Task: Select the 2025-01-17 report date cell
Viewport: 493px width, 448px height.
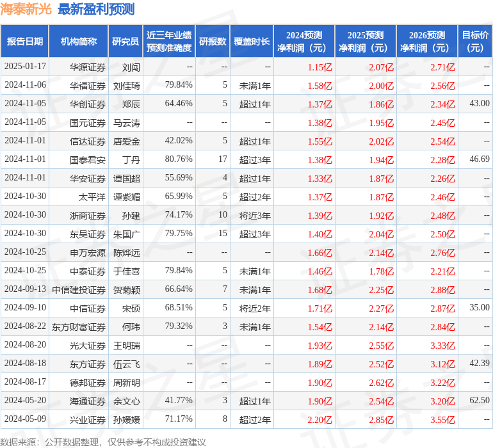Action: coord(25,67)
